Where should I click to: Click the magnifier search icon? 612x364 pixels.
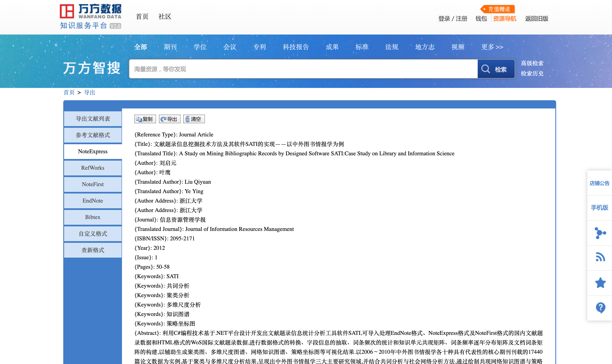click(x=485, y=69)
